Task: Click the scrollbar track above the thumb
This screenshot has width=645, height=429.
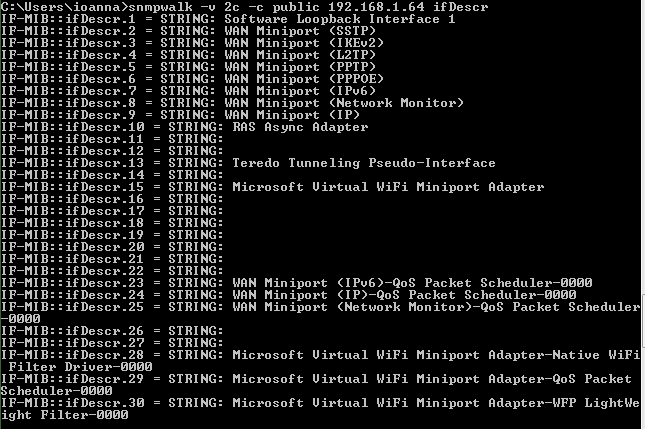Action: [643, 147]
